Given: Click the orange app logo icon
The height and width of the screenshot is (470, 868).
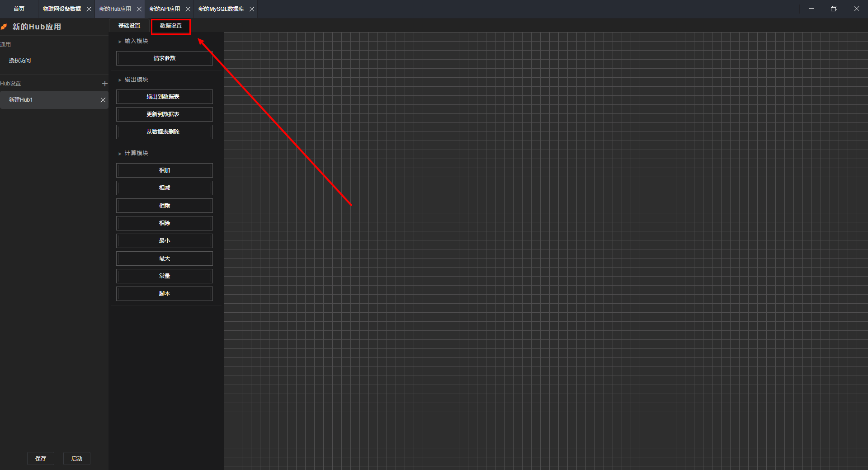Looking at the screenshot, I should [x=4, y=27].
